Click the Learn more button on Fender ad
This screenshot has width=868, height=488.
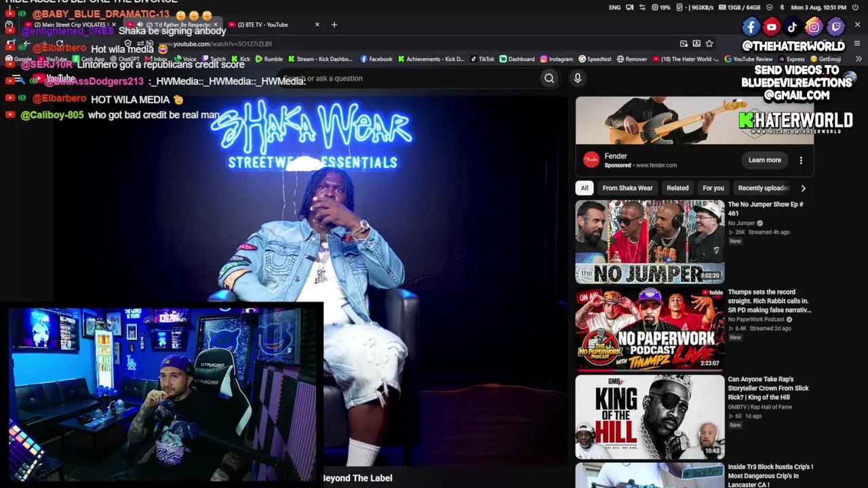click(x=765, y=161)
